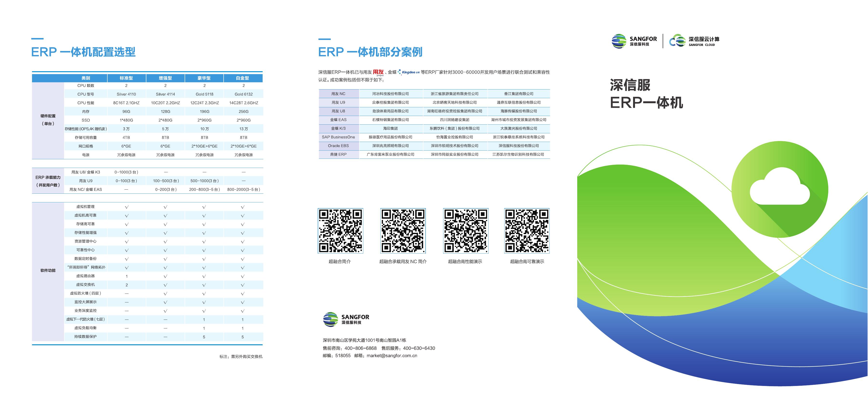Click the 类别 column header
The width and height of the screenshot is (868, 397).
86,78
